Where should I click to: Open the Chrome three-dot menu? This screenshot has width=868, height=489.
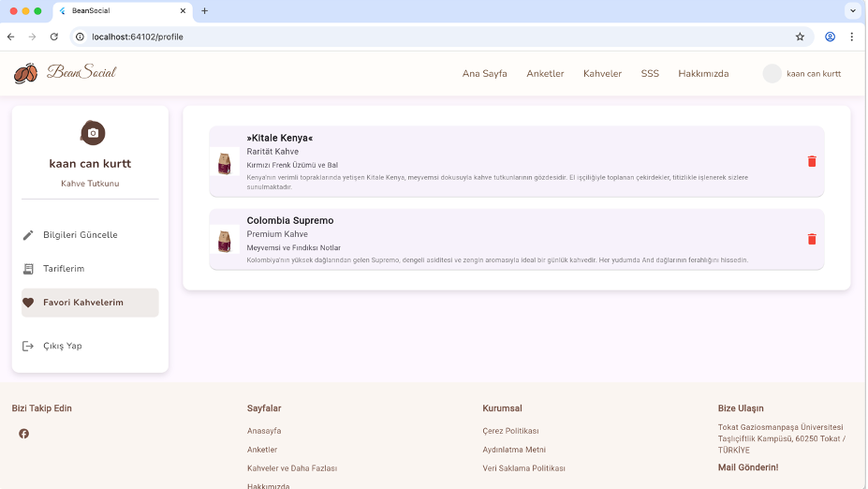coord(851,37)
